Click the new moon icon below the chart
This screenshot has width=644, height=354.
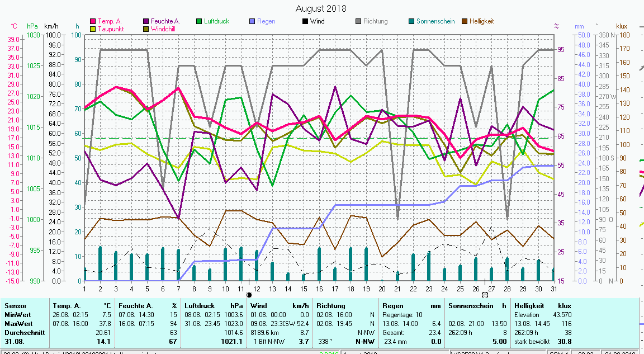point(249,294)
